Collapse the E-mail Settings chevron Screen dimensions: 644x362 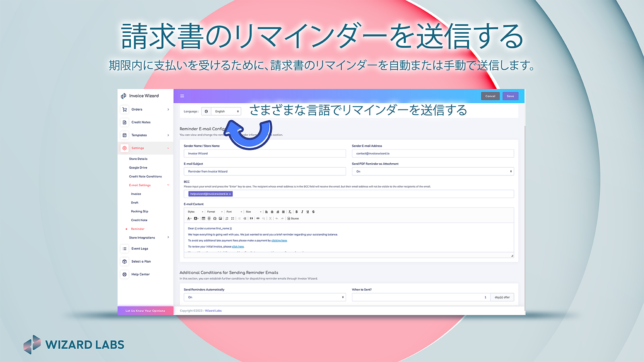[168, 185]
